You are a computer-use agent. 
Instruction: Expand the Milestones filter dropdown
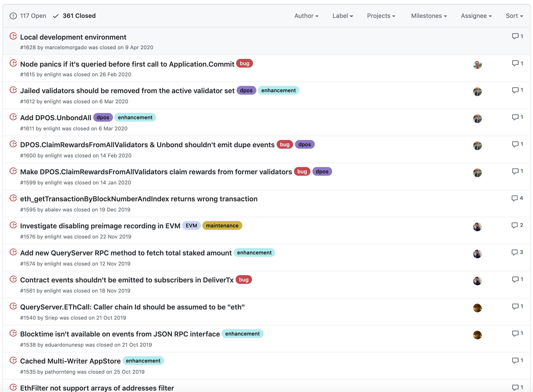tap(429, 16)
